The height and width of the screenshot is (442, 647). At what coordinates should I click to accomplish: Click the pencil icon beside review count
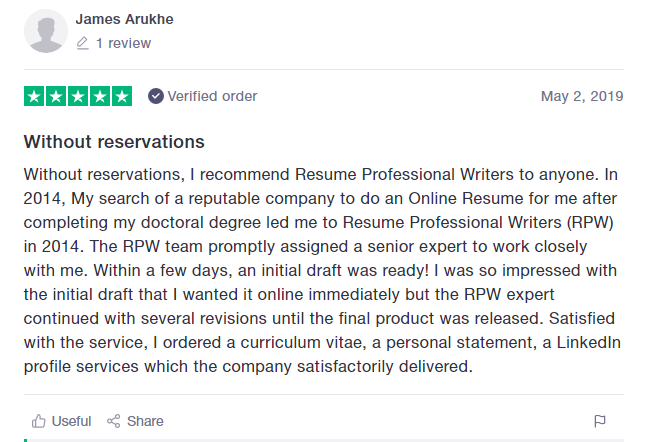pyautogui.click(x=83, y=44)
